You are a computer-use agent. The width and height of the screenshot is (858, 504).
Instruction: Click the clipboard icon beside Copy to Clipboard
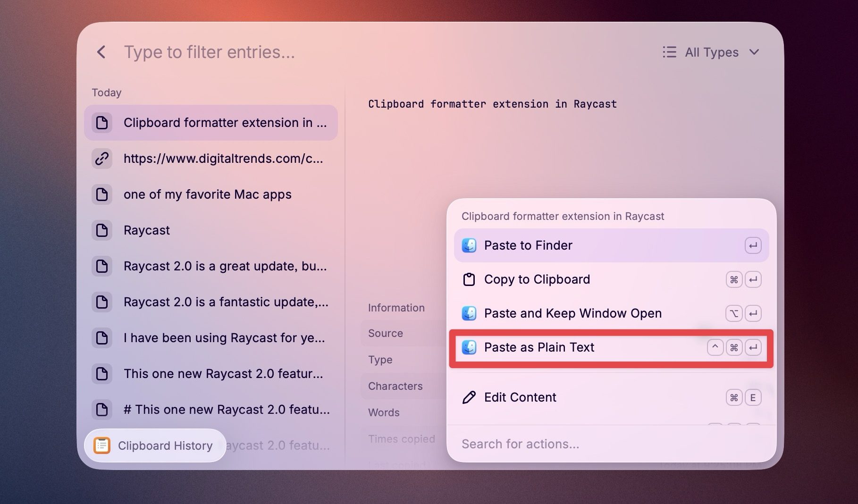tap(469, 279)
